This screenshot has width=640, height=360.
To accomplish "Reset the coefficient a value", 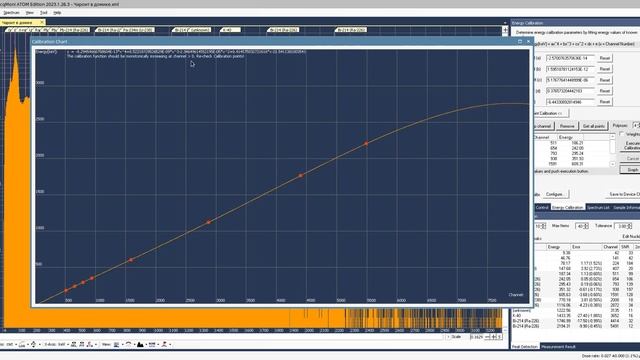I will point(604,58).
